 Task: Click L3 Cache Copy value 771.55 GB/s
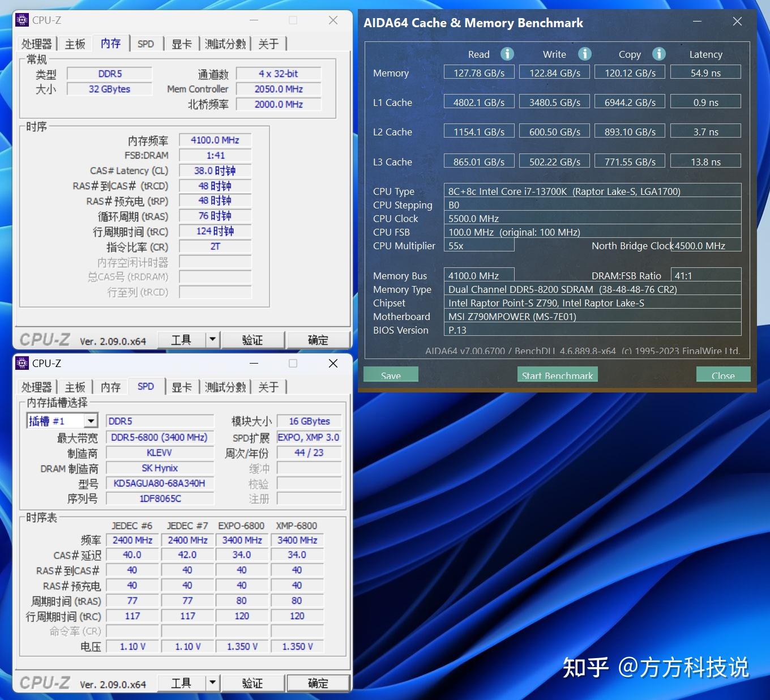coord(630,161)
